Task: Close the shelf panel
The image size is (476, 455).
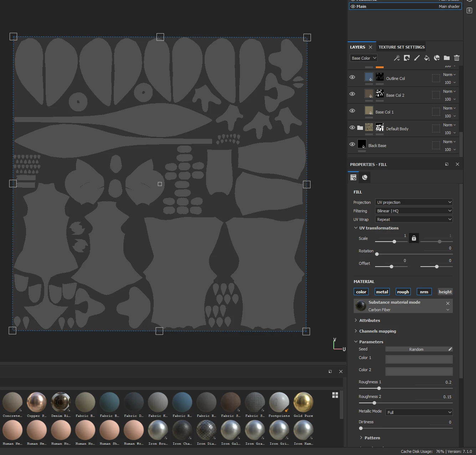Action: coord(341,371)
